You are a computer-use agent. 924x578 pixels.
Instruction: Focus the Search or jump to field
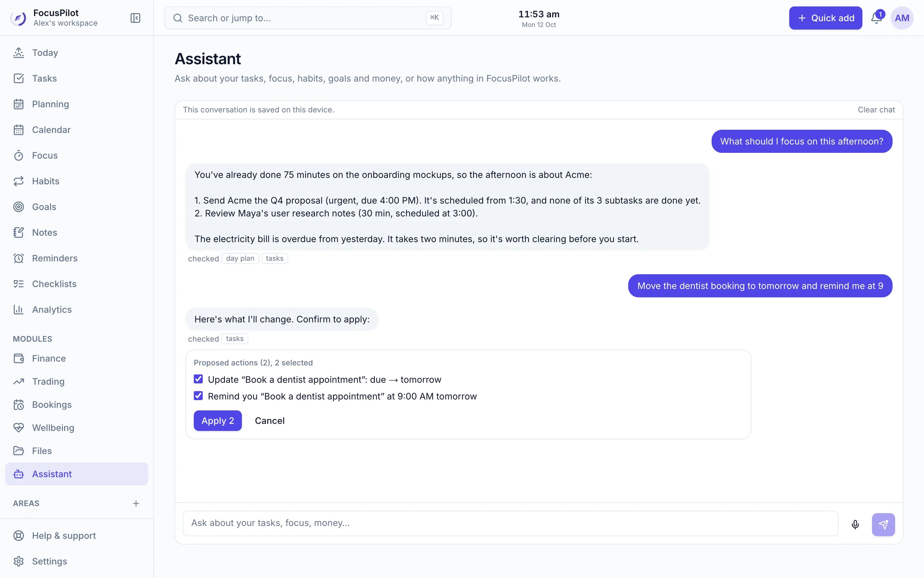(308, 18)
